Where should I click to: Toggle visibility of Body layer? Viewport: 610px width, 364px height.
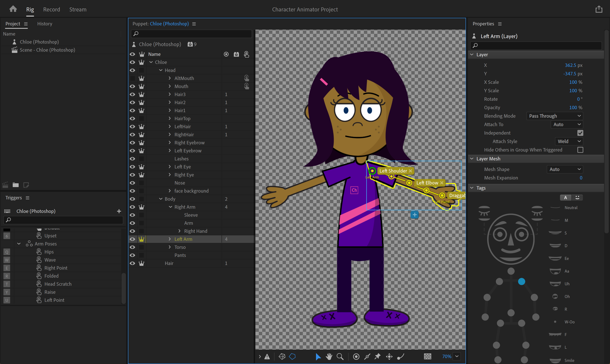pos(133,199)
